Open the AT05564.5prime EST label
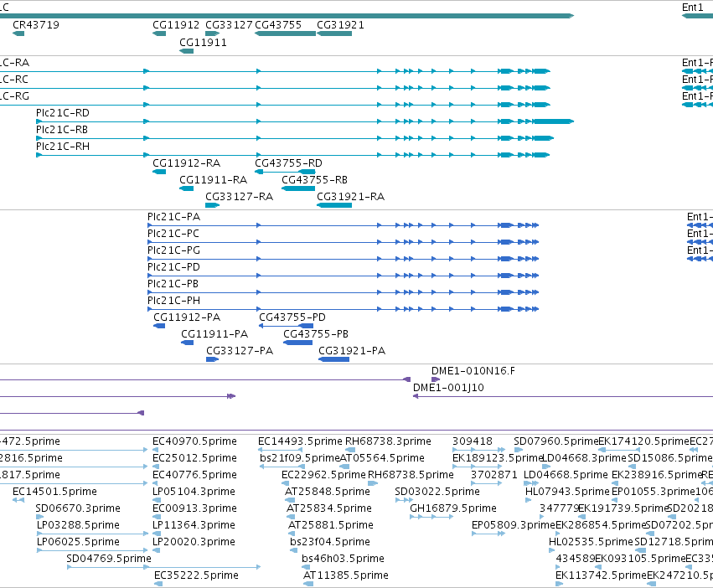The image size is (713, 588). click(382, 458)
